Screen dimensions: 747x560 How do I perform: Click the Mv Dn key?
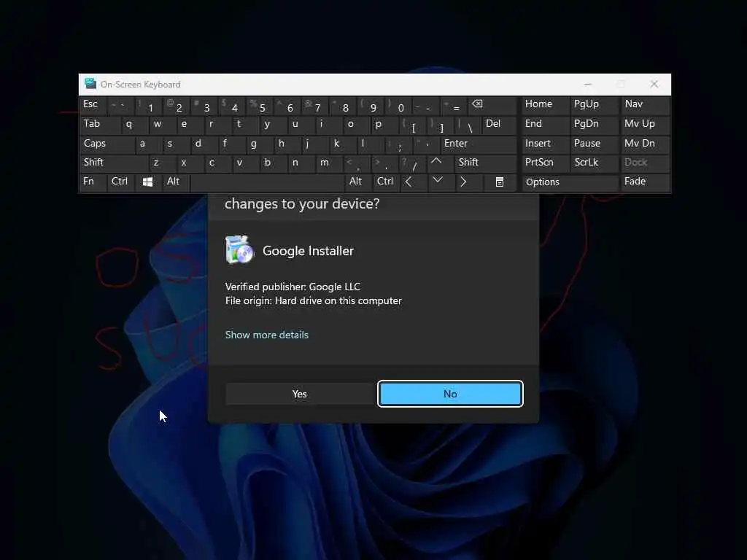tap(646, 144)
